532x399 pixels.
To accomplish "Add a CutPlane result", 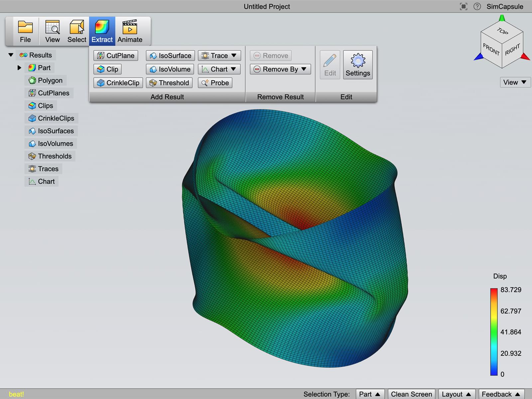I will [x=116, y=56].
